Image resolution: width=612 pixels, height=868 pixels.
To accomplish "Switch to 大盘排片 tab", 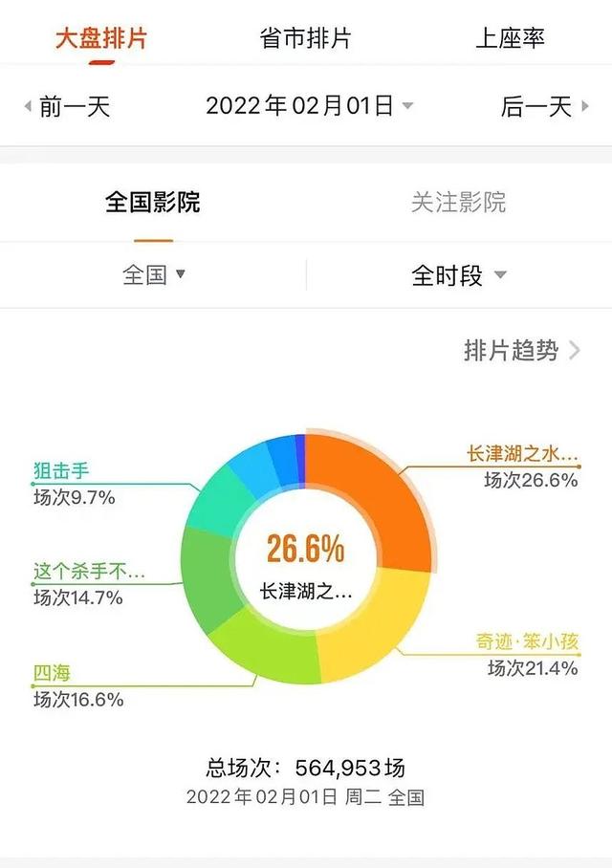I will tap(100, 39).
